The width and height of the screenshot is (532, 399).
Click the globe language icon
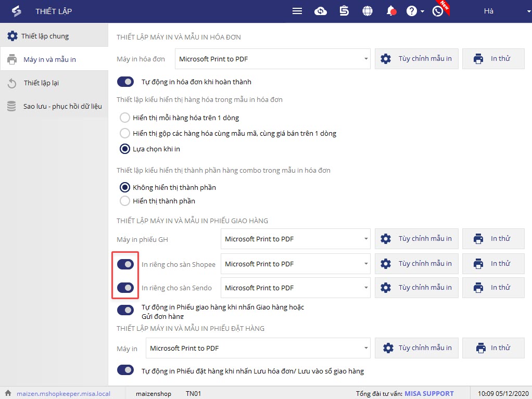(x=368, y=11)
